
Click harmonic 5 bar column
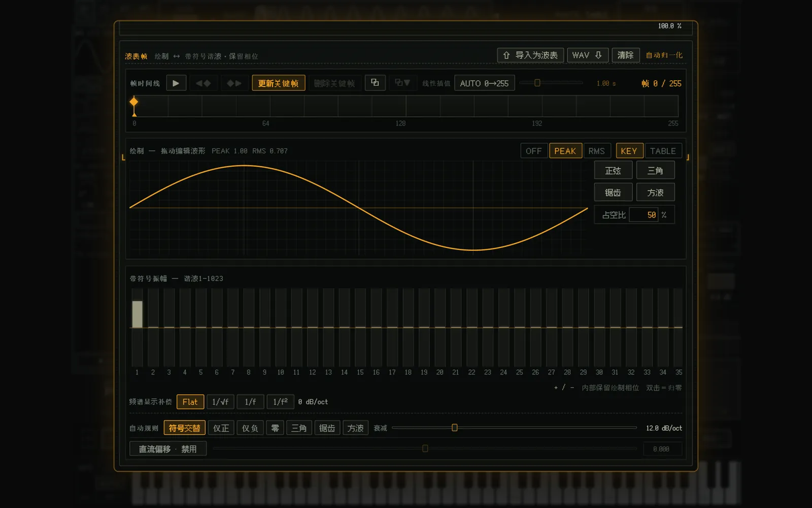click(201, 328)
